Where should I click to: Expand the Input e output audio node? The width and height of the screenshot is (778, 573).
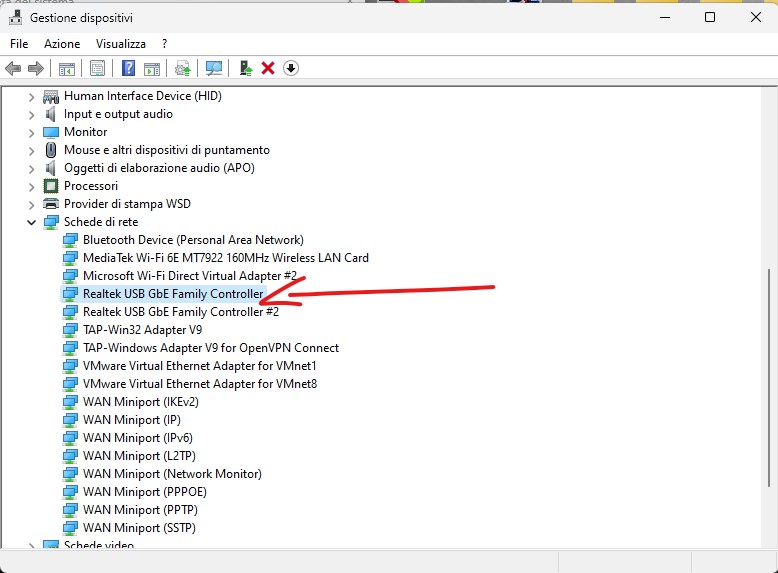click(31, 115)
